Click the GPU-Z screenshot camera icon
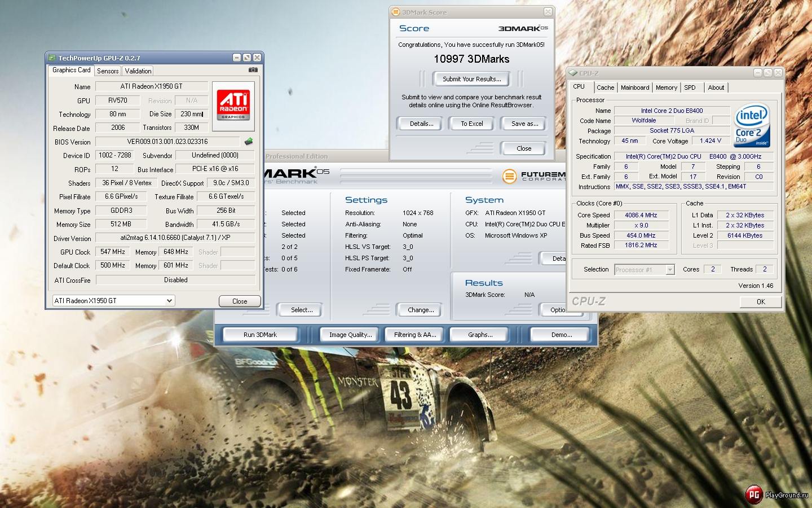Image resolution: width=812 pixels, height=508 pixels. tap(253, 70)
